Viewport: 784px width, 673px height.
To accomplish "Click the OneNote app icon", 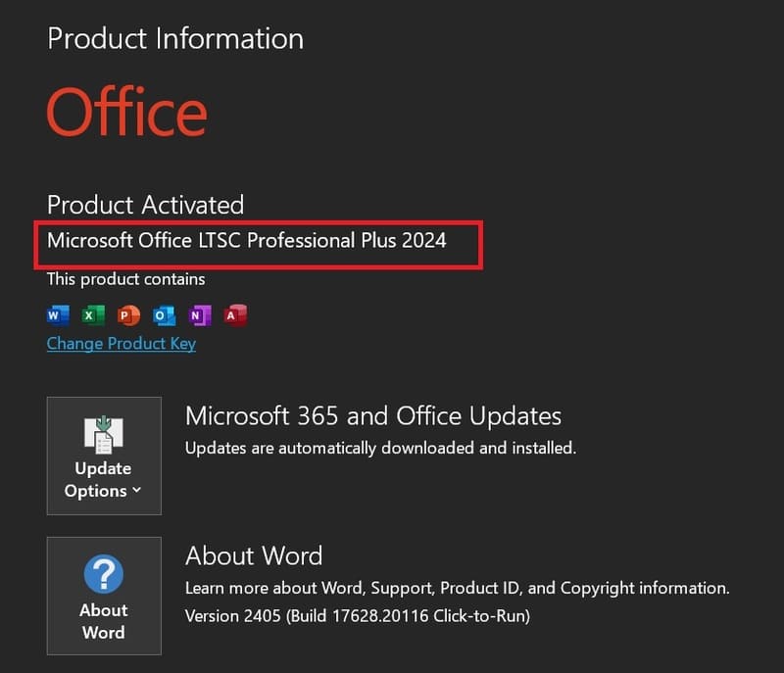I will (x=200, y=315).
